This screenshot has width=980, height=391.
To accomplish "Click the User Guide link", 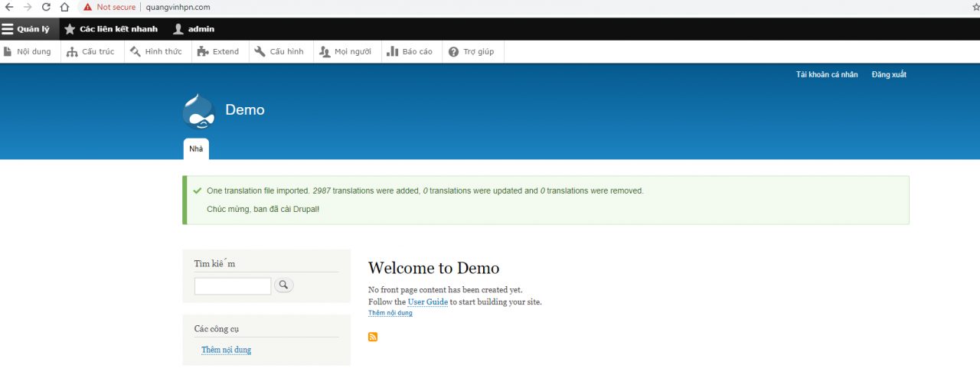I will 427,301.
